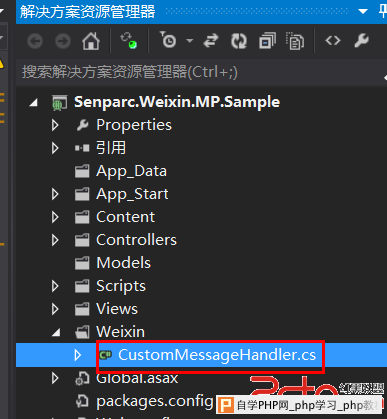This screenshot has height=419, width=387.
Task: Click the Show All Files icon
Action: click(x=295, y=41)
